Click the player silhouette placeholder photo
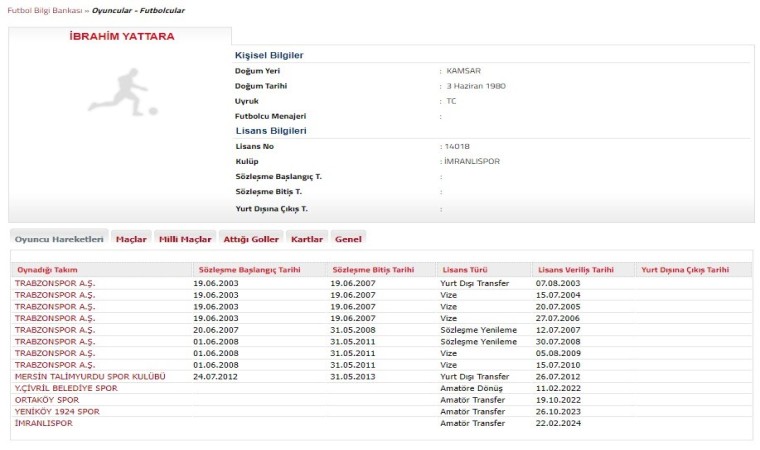 (120, 91)
